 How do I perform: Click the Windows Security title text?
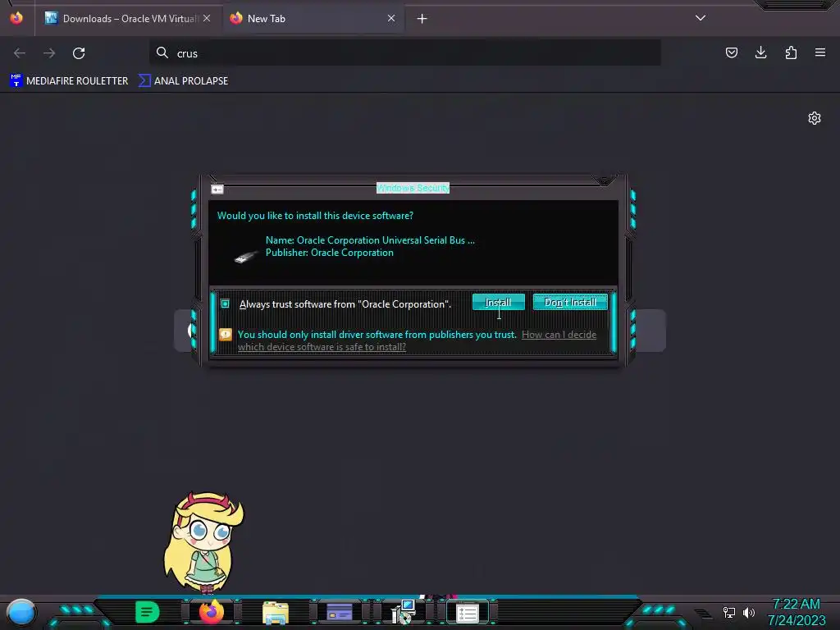point(413,188)
